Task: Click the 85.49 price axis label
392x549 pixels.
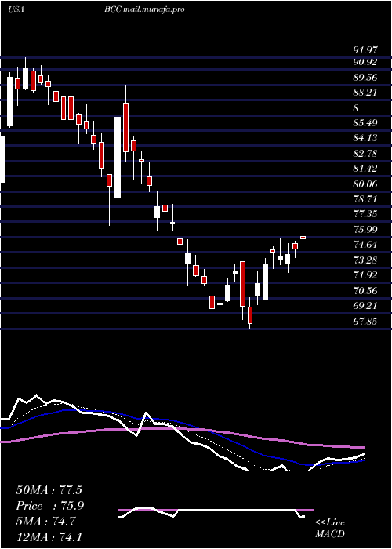Action: 365,123
